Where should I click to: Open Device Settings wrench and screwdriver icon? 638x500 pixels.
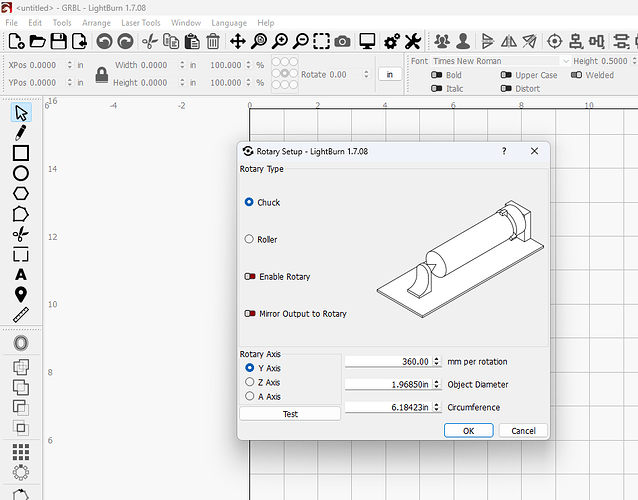click(x=413, y=41)
